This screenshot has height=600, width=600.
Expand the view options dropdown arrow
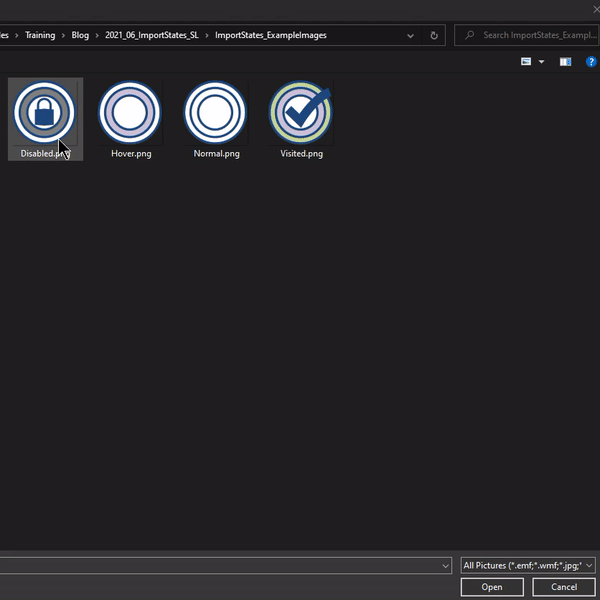point(542,62)
